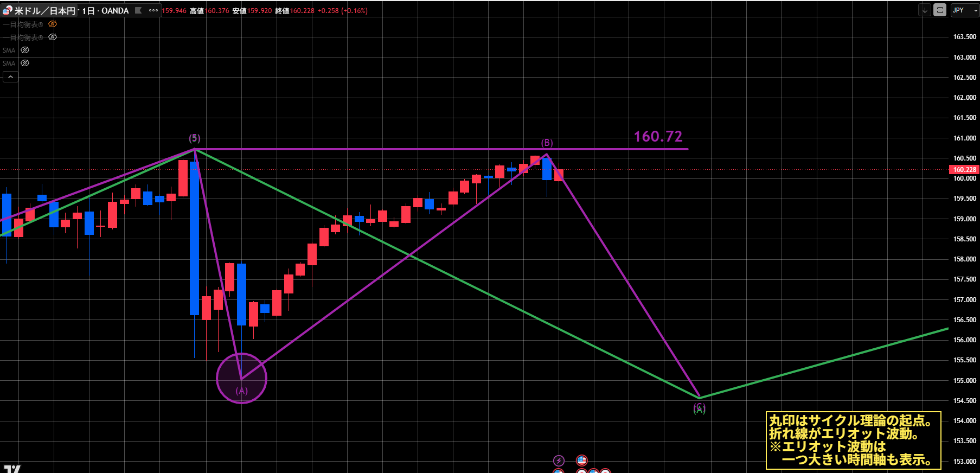Show the first SMA indicator via eye
980x473 pixels.
click(x=25, y=50)
